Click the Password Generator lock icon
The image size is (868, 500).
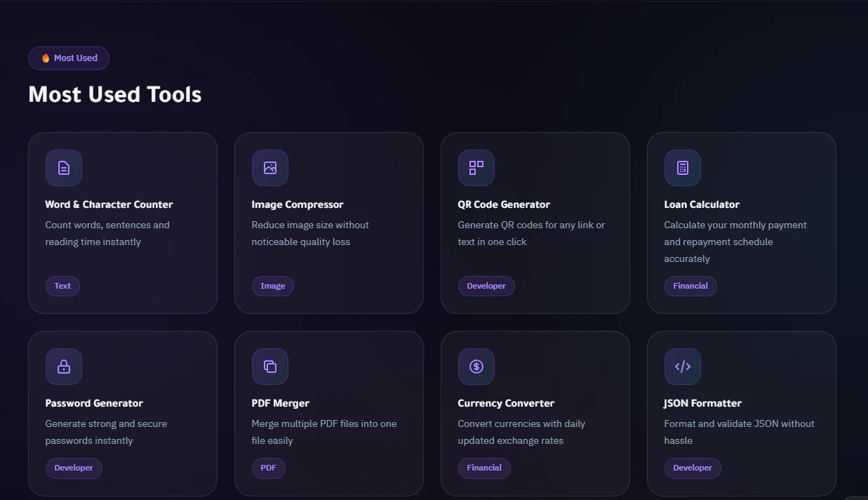(64, 367)
